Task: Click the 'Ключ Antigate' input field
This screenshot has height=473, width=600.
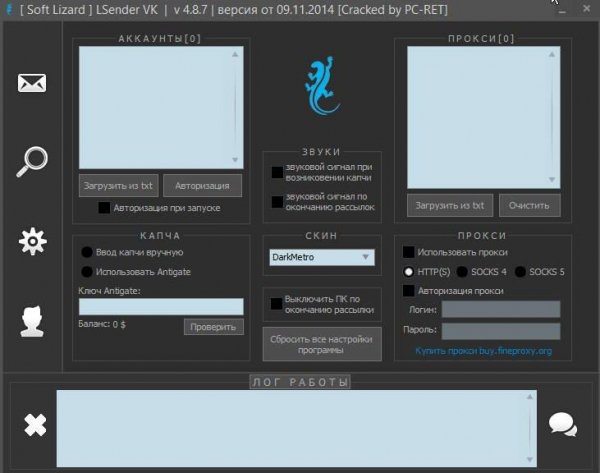Action: [161, 307]
